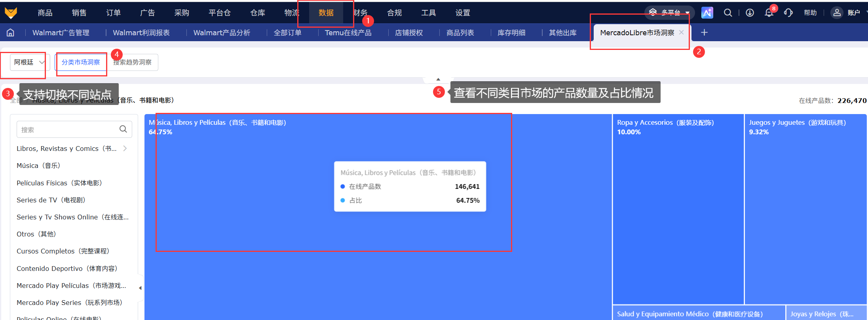Select Mercado Play Series category

tap(70, 303)
